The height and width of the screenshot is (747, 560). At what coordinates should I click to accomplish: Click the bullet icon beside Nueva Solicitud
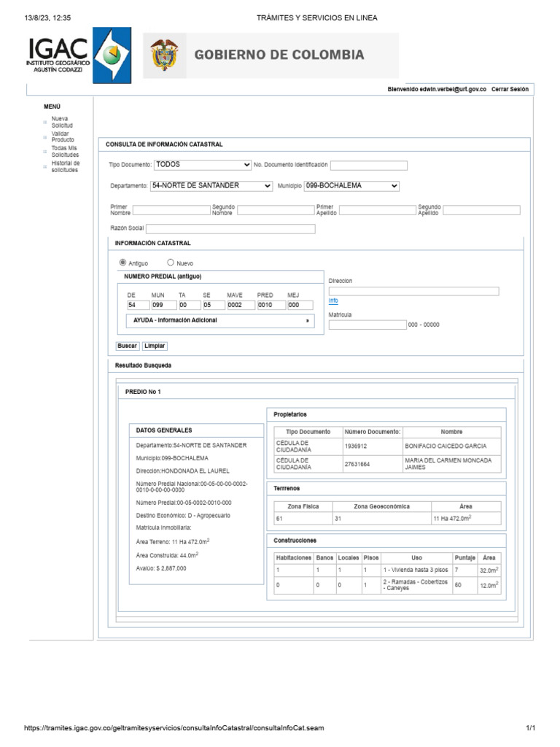click(x=45, y=123)
